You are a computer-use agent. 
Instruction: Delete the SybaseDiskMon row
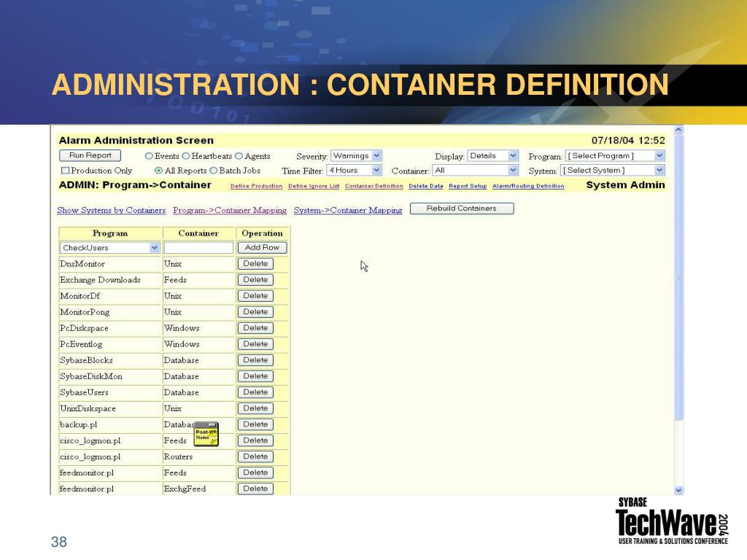(x=255, y=376)
